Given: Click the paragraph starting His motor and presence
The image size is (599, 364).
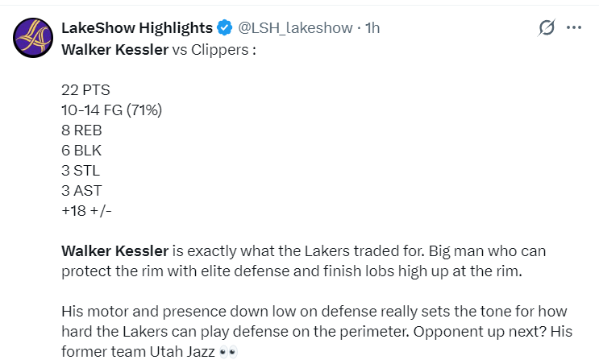Looking at the screenshot, I should coord(317,332).
